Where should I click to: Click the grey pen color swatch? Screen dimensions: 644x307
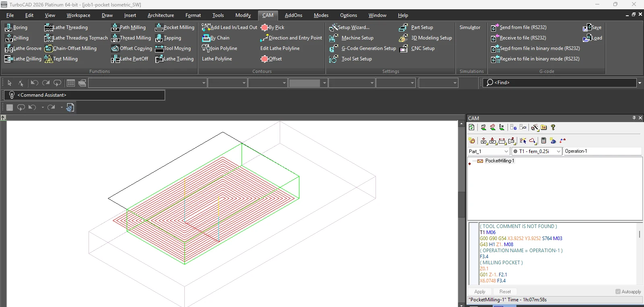coord(305,83)
